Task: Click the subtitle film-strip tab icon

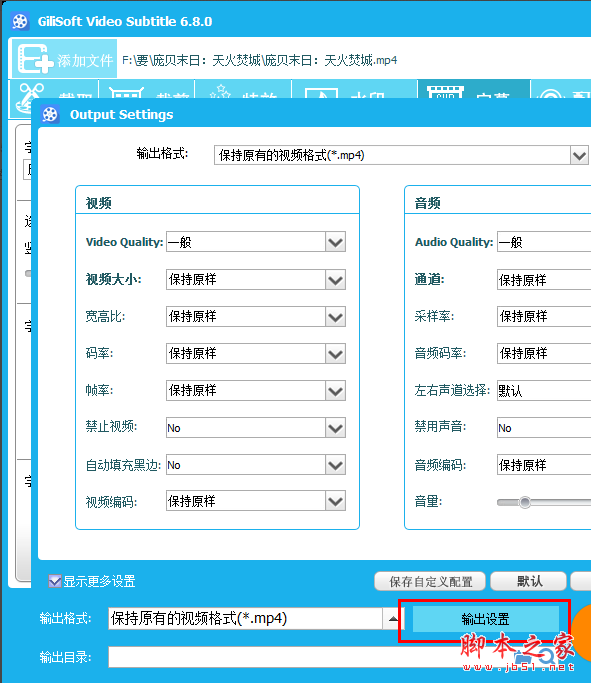Action: click(445, 92)
